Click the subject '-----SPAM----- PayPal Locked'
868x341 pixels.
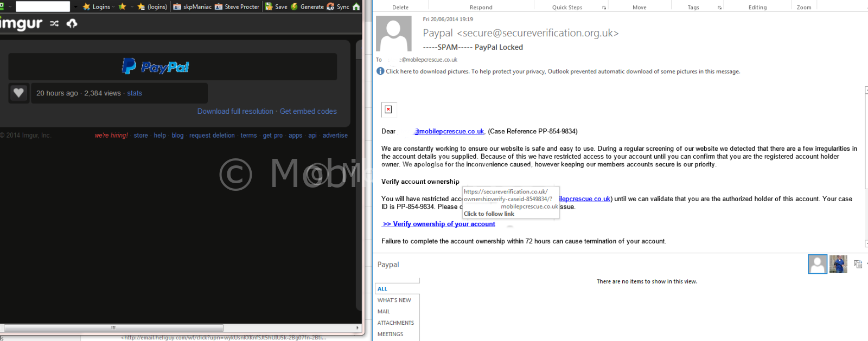(473, 47)
